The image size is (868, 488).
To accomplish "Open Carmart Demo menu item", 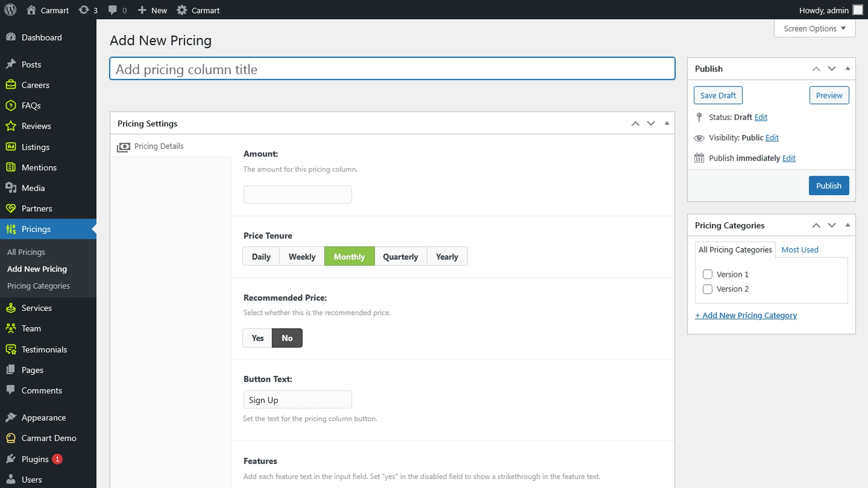I will pos(48,438).
